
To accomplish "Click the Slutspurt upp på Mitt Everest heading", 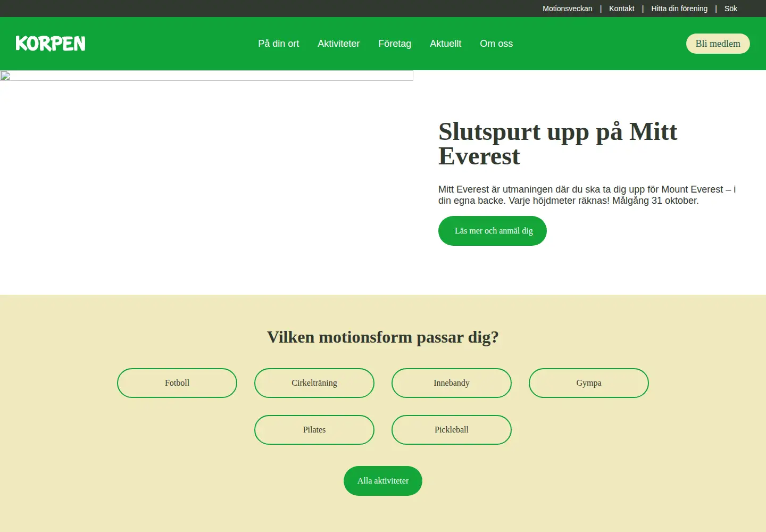I will tap(557, 144).
